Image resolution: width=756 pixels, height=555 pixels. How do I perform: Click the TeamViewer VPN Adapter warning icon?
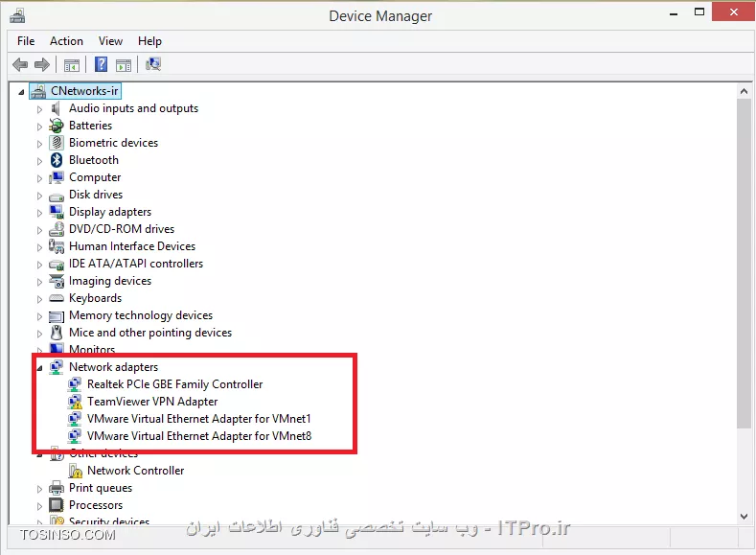(75, 402)
